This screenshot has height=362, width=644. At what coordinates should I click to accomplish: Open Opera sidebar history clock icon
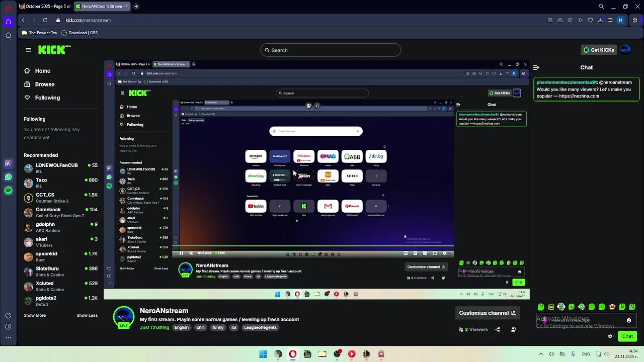[x=8, y=327]
